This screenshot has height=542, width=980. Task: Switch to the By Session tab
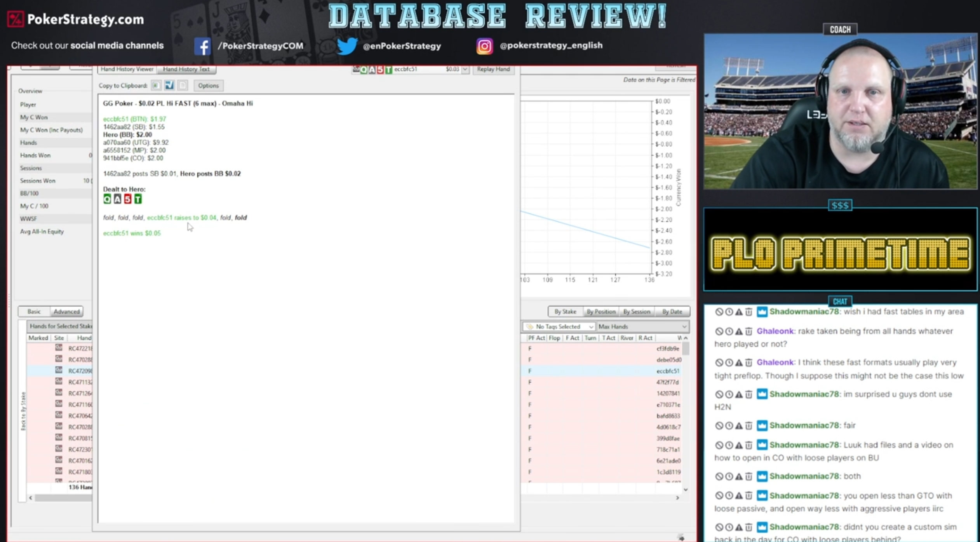tap(637, 312)
